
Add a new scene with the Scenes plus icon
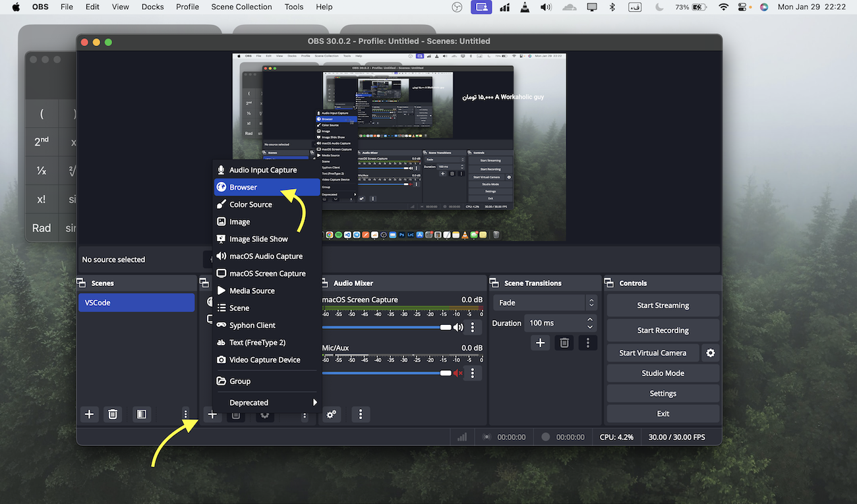coord(90,414)
